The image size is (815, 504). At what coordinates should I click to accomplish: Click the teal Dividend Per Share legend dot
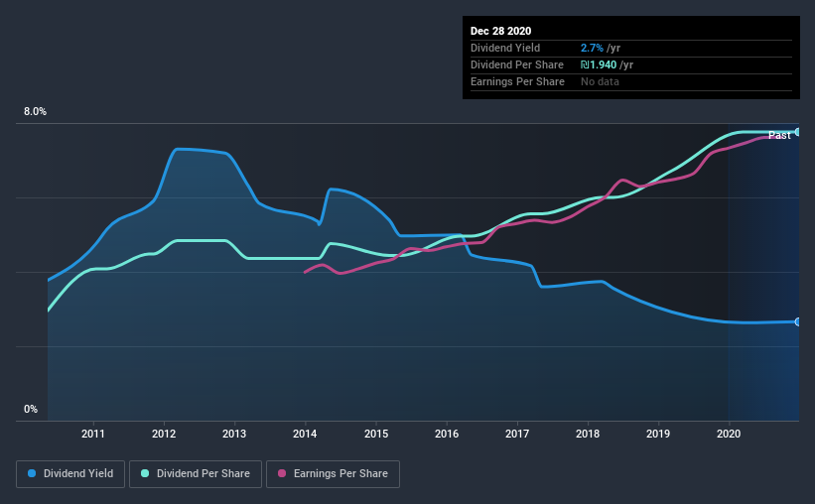145,473
